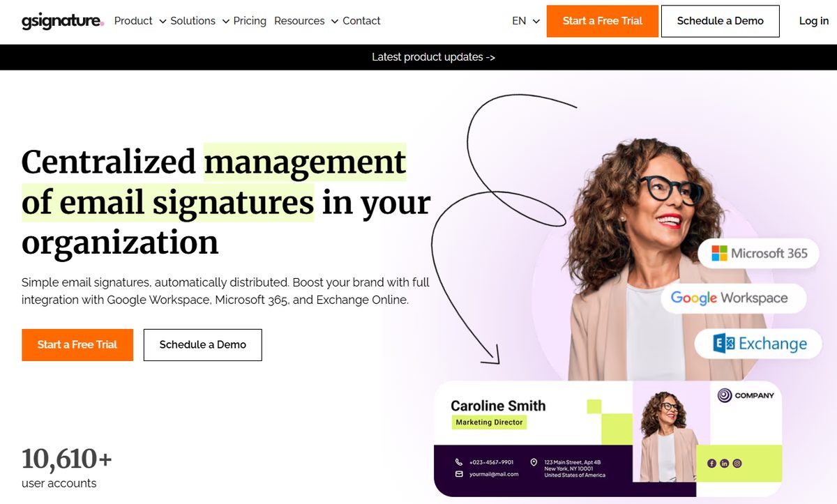Expand the Solutions dropdown menu
The width and height of the screenshot is (837, 504).
coord(199,21)
